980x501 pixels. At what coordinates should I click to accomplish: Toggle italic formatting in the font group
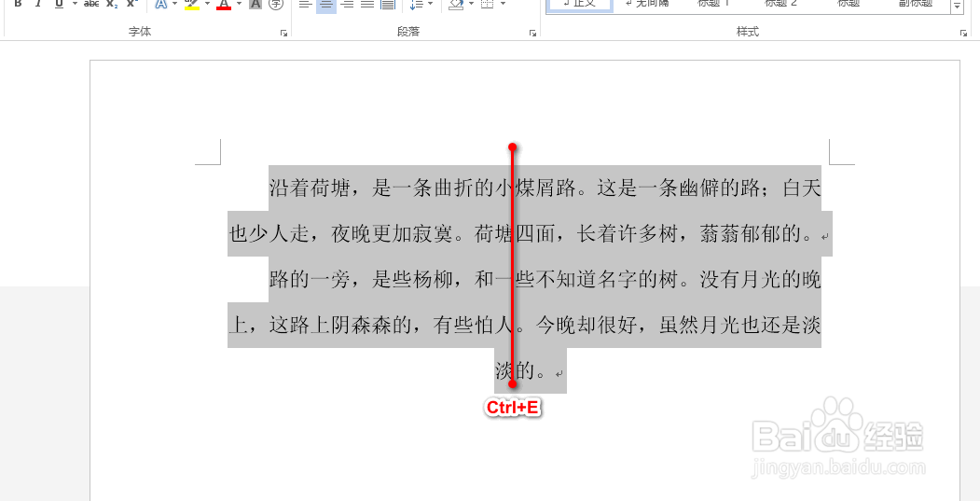pos(38,4)
